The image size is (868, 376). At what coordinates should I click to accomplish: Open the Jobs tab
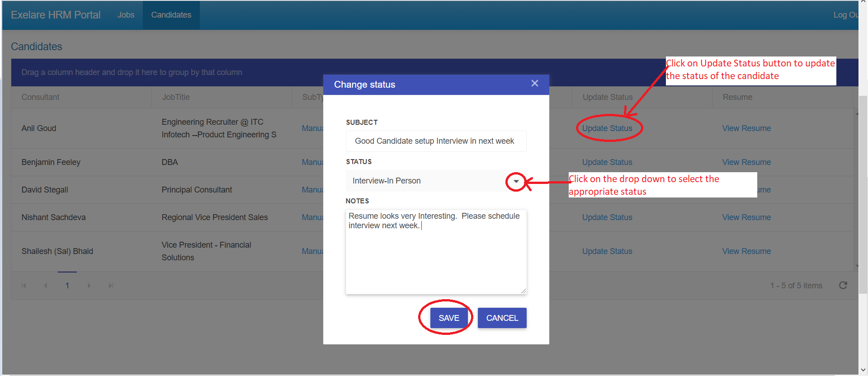tap(126, 15)
